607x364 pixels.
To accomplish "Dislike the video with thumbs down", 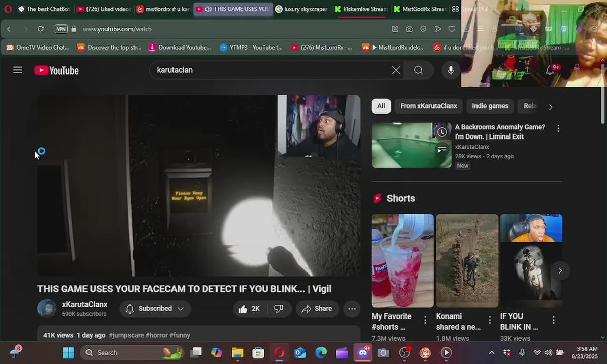I will 279,309.
